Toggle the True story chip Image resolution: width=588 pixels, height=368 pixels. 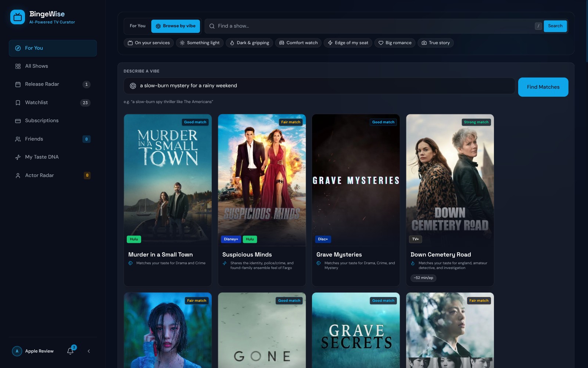click(x=436, y=43)
